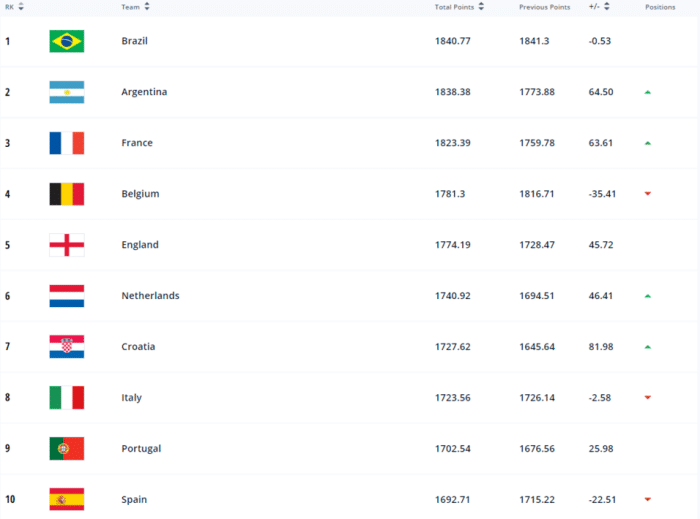Viewport: 700px width, 519px height.
Task: Sort table by RK column arrows
Action: (x=21, y=7)
